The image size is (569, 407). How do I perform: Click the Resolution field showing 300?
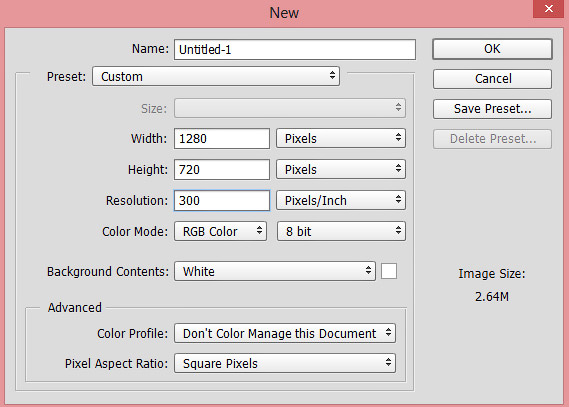222,201
